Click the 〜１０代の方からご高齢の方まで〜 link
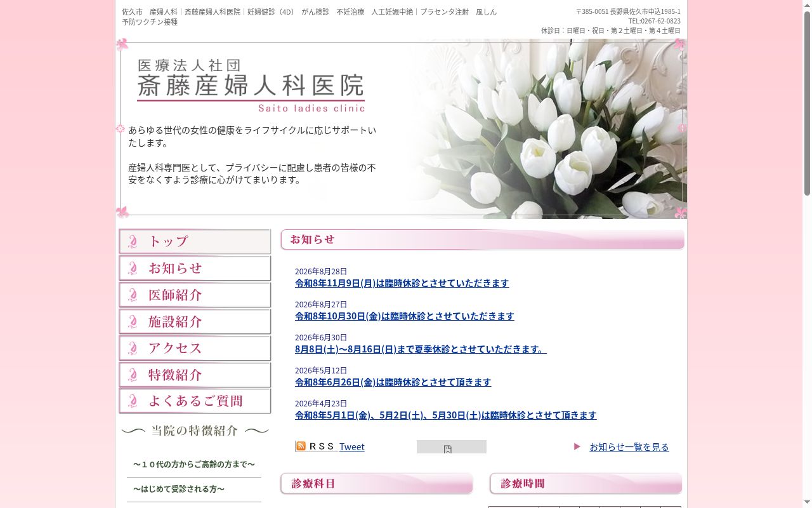 coord(194,465)
